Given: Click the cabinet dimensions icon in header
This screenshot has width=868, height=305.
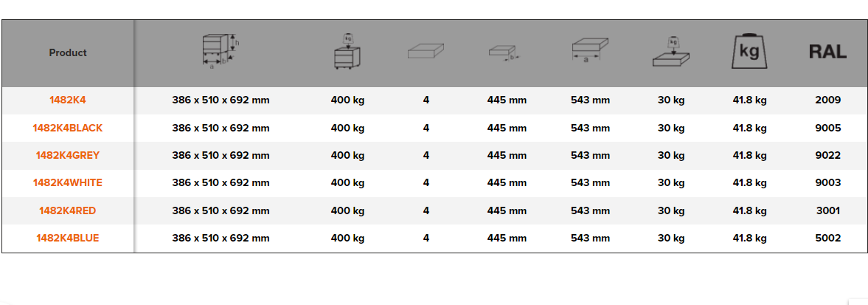Looking at the screenshot, I should pyautogui.click(x=221, y=53).
